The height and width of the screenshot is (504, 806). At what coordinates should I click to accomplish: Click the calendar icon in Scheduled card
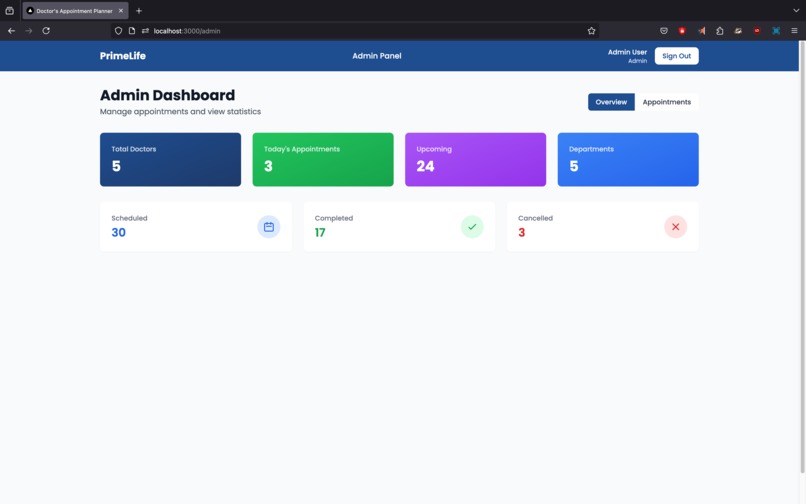point(269,227)
